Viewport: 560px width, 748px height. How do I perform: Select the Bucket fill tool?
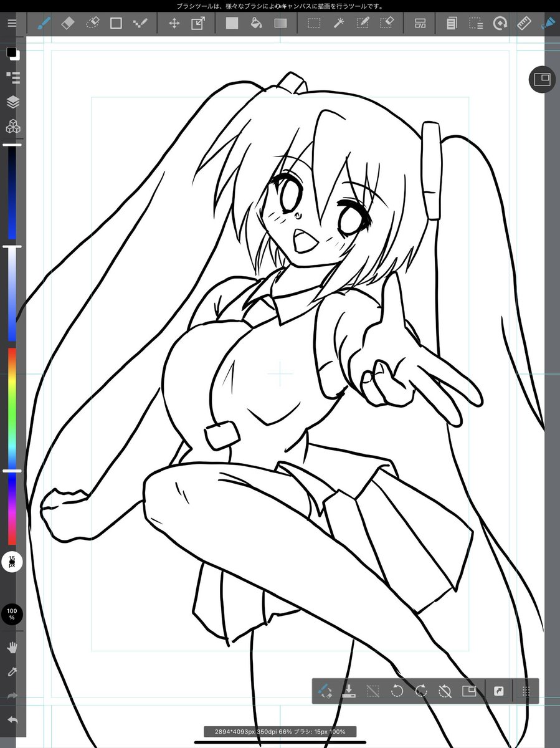pyautogui.click(x=255, y=24)
